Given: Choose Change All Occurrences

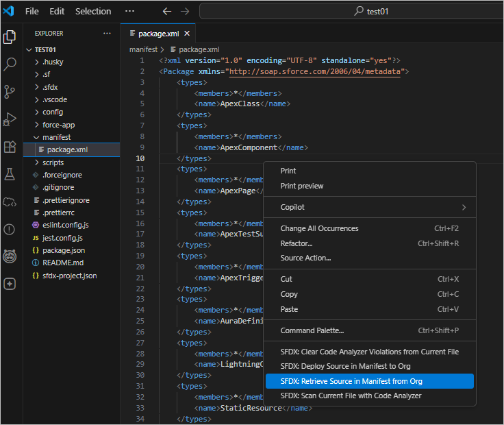Looking at the screenshot, I should 370,228.
